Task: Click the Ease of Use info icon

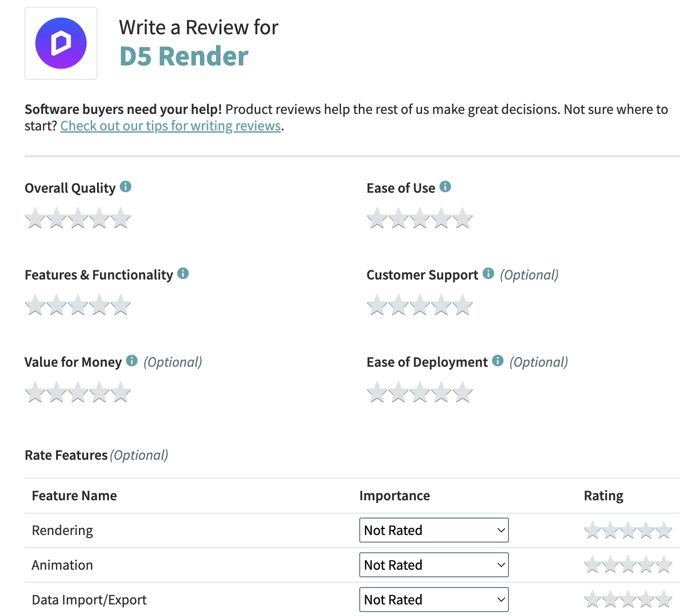Action: (x=445, y=186)
